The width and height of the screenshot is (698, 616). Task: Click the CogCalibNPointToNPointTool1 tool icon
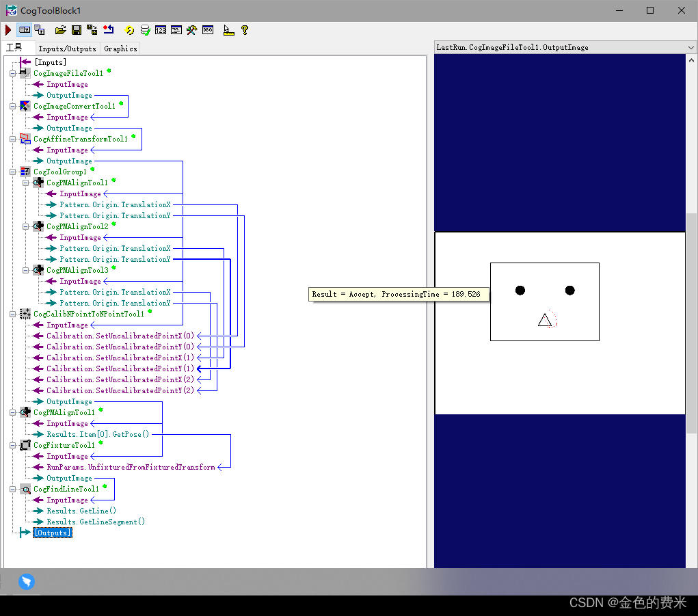pyautogui.click(x=25, y=314)
